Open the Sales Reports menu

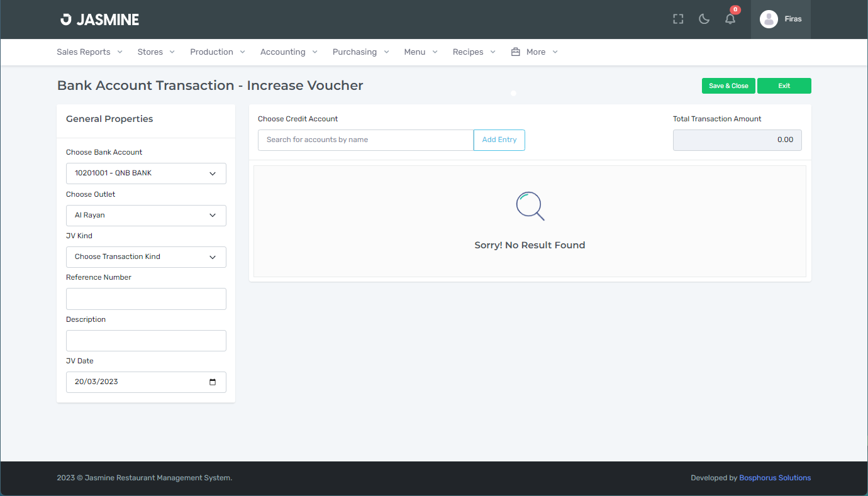point(89,52)
